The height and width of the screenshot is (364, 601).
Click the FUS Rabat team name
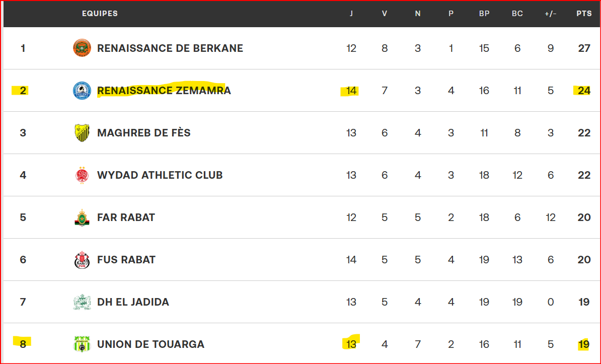tap(126, 260)
